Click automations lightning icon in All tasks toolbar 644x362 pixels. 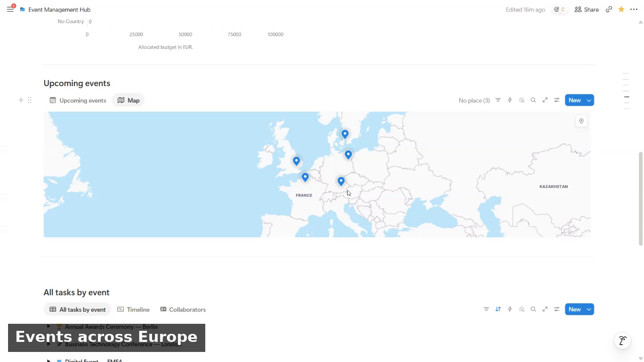pyautogui.click(x=510, y=309)
